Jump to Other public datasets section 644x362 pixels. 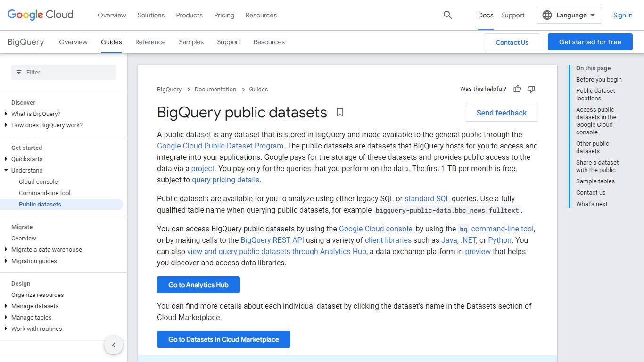[593, 147]
